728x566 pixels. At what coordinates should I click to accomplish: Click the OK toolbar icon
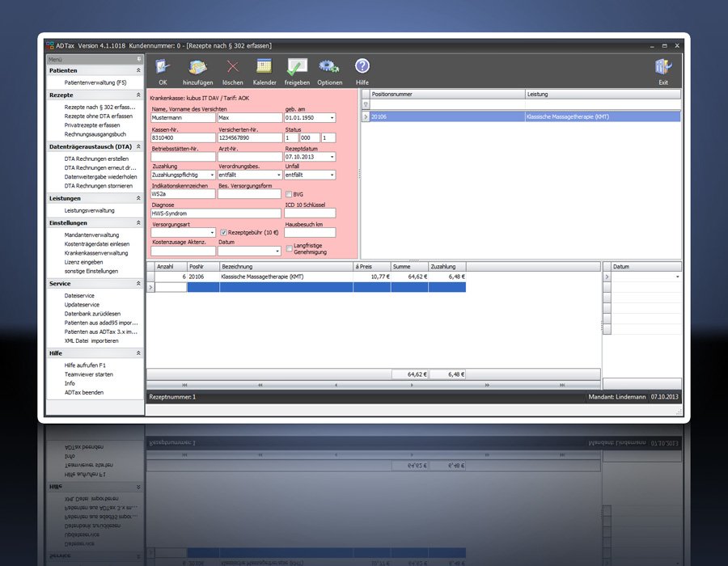pos(163,67)
